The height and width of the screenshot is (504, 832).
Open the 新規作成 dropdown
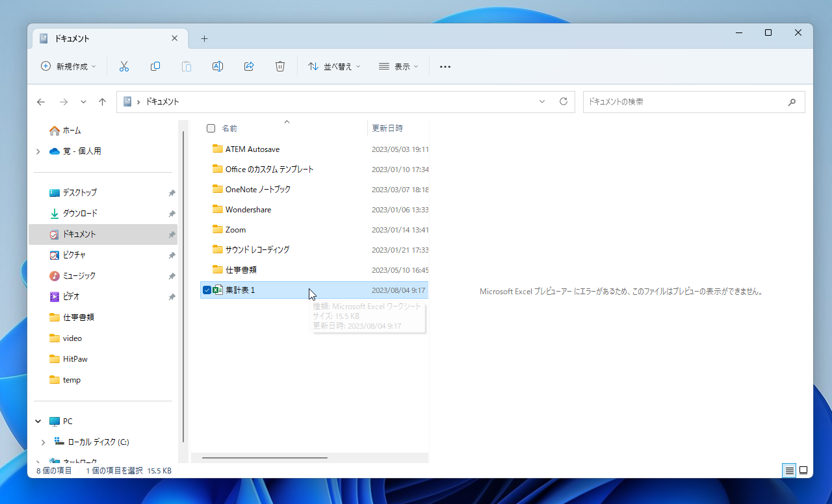pos(68,66)
